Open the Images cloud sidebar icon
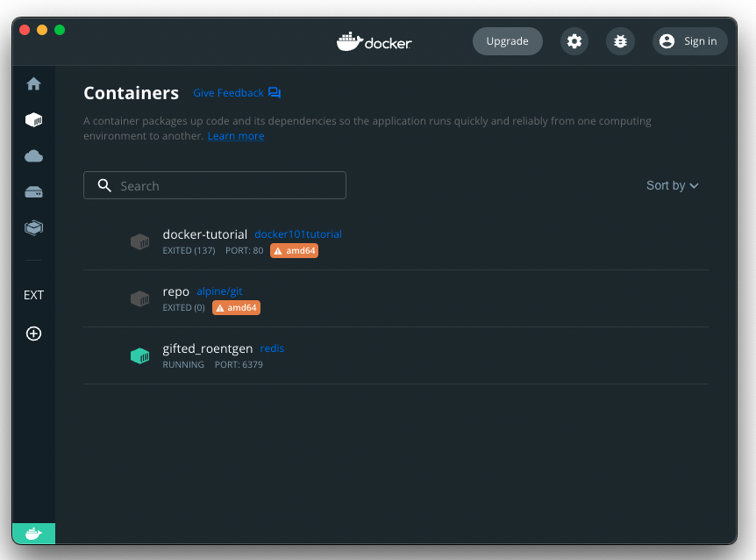The width and height of the screenshot is (756, 560). 33,156
